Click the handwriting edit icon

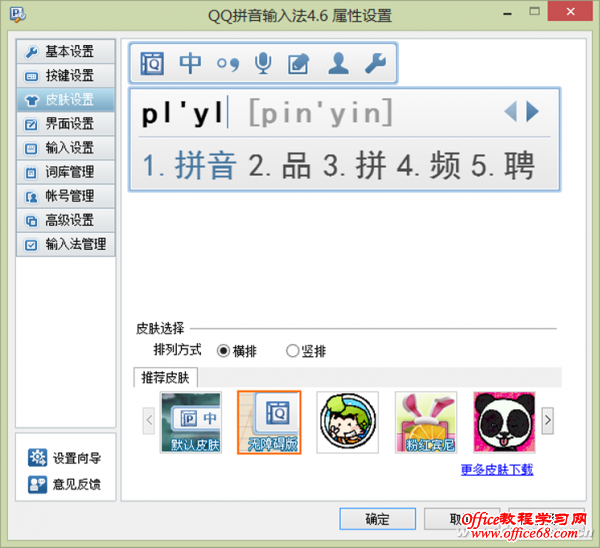point(298,64)
